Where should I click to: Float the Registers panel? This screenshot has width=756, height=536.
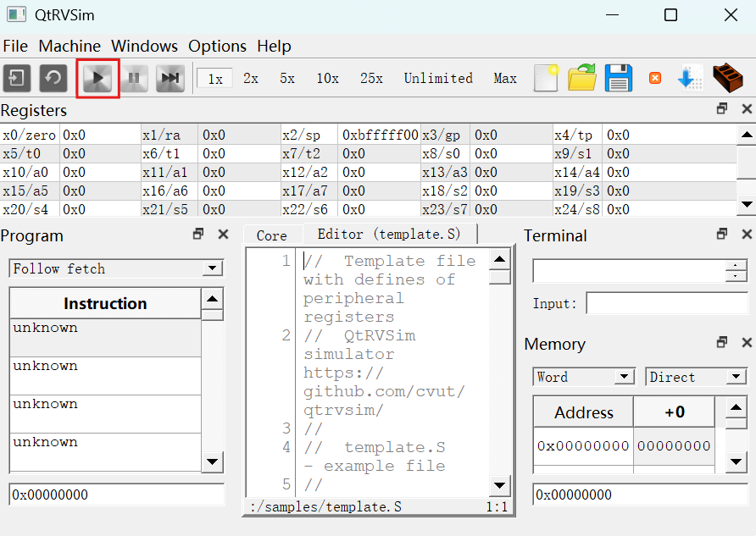[722, 109]
